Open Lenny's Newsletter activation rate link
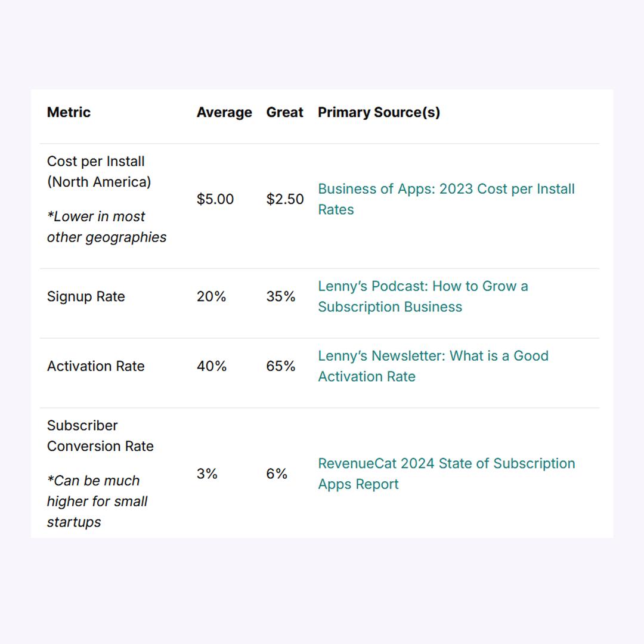The height and width of the screenshot is (644, 644). pyautogui.click(x=434, y=366)
